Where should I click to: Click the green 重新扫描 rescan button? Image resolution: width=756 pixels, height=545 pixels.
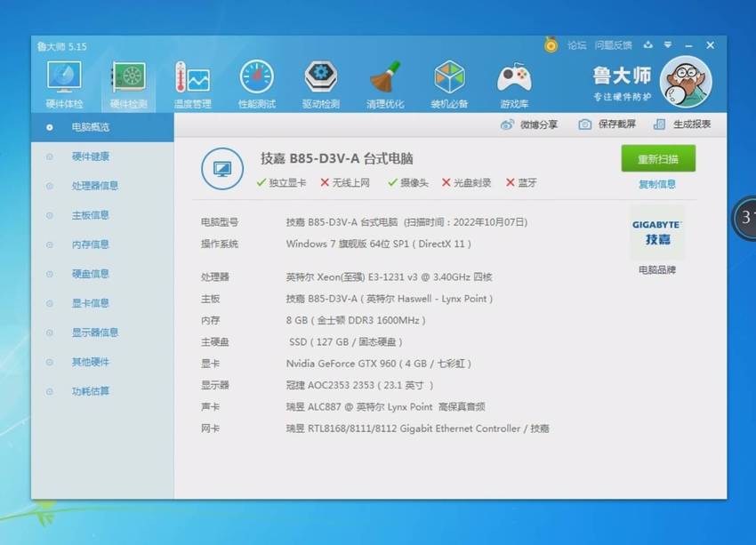point(658,158)
